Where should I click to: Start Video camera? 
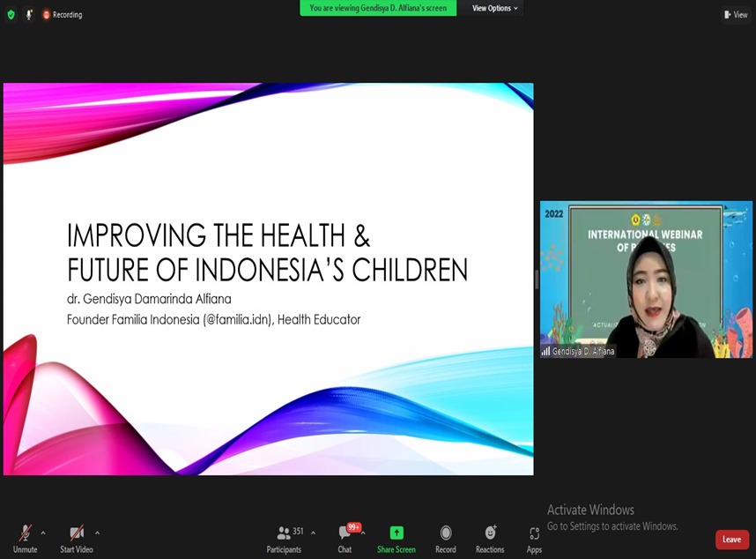click(77, 537)
